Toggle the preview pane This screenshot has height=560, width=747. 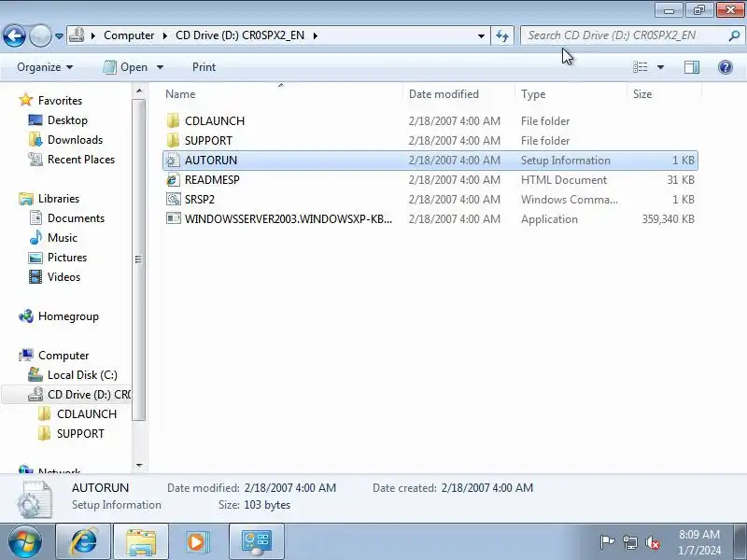pyautogui.click(x=692, y=67)
